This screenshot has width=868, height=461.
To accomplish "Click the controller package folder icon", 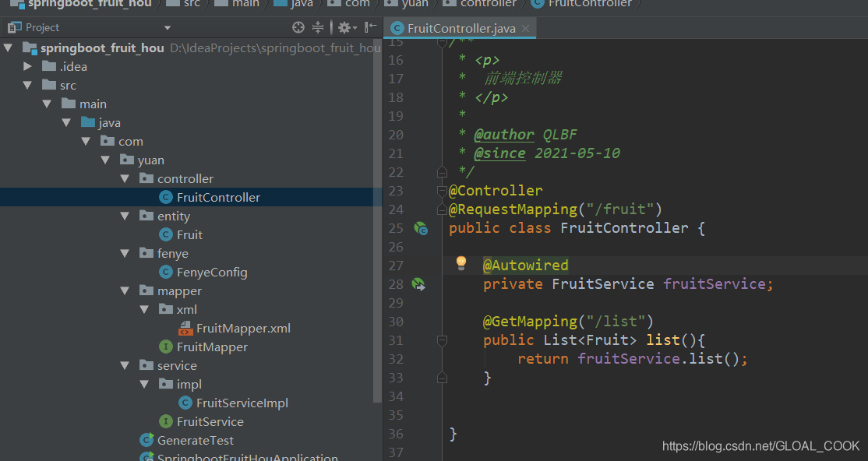I will tap(146, 178).
